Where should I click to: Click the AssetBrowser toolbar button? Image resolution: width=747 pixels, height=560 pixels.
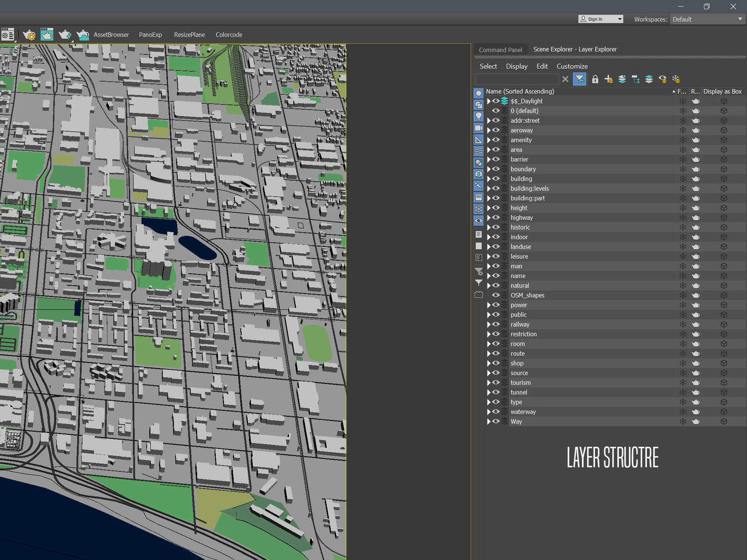point(111,35)
